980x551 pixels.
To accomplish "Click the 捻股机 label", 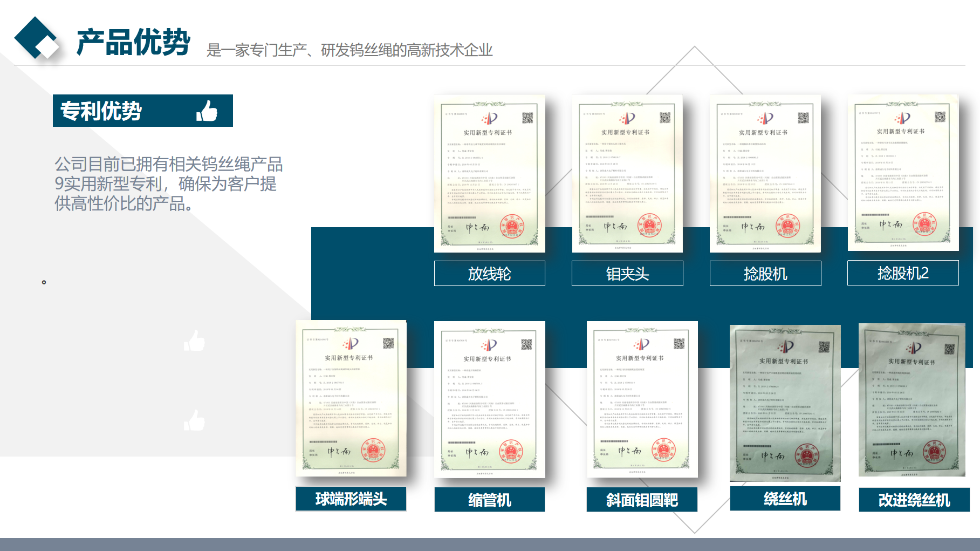I will [x=765, y=274].
